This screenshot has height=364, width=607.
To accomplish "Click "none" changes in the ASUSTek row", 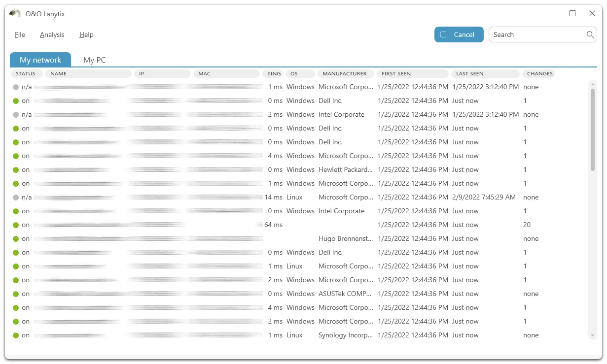I will [x=531, y=294].
